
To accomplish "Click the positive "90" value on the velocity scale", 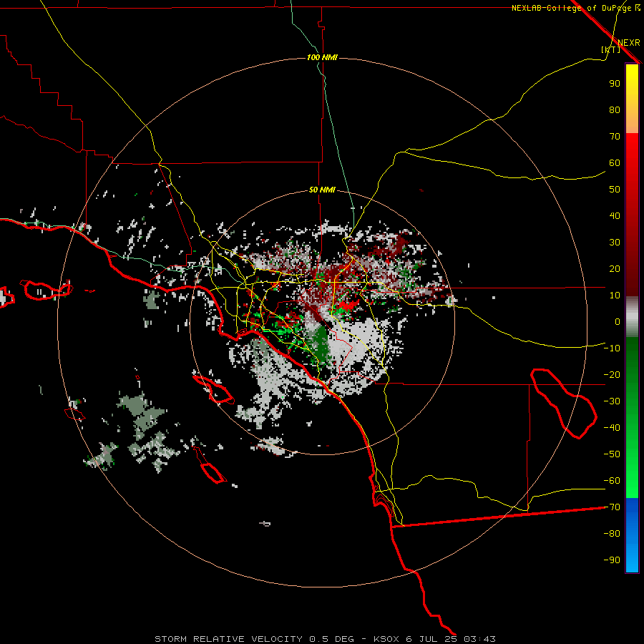I will click(615, 84).
